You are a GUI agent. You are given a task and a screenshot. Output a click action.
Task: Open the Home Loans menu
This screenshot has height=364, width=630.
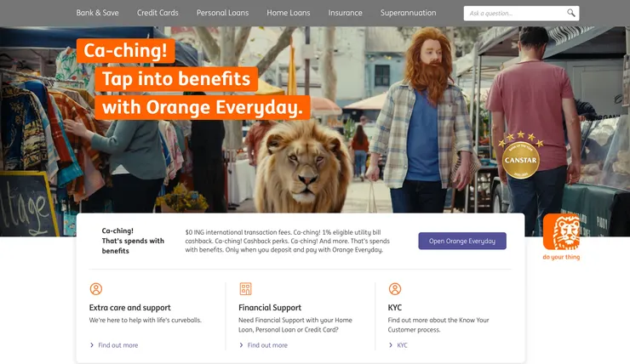pos(289,13)
